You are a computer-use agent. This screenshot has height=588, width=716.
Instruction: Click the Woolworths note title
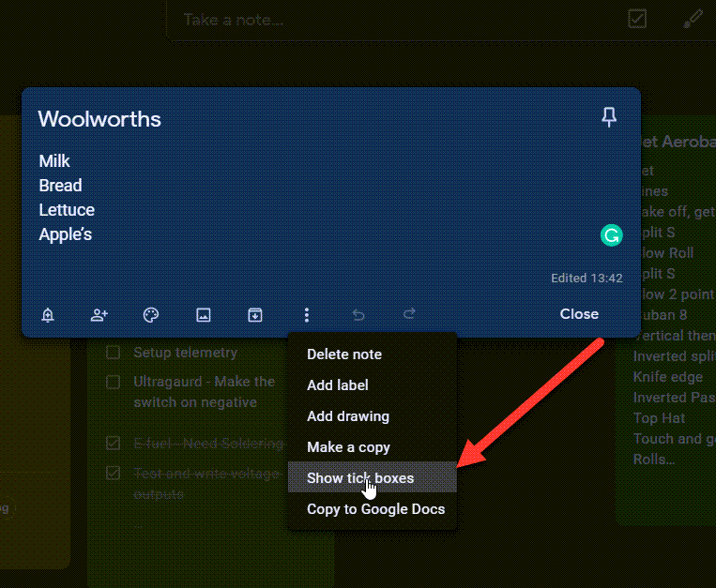[99, 119]
